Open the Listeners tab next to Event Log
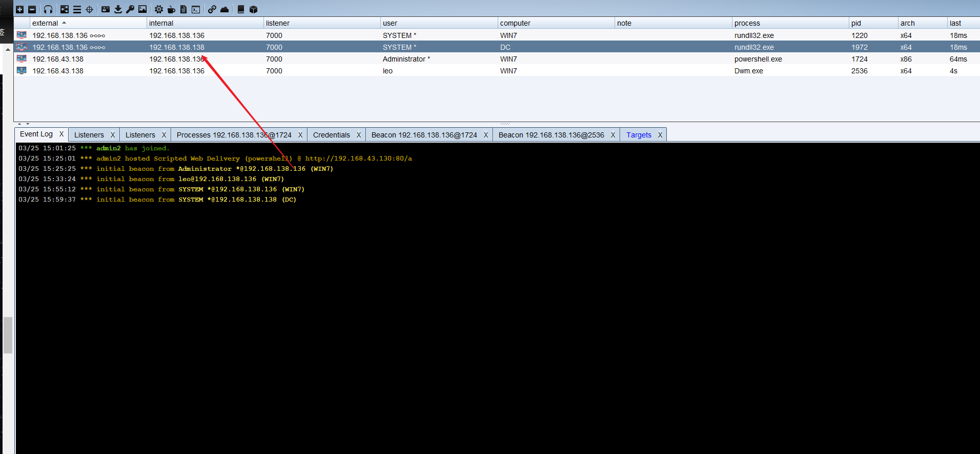 point(89,135)
